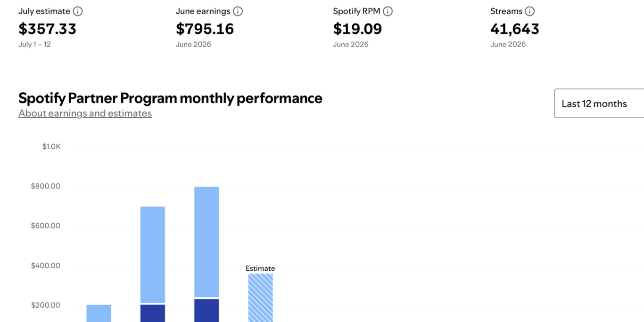Screen dimensions: 644x322
Task: Select the striped July Estimate bar
Action: point(261,298)
